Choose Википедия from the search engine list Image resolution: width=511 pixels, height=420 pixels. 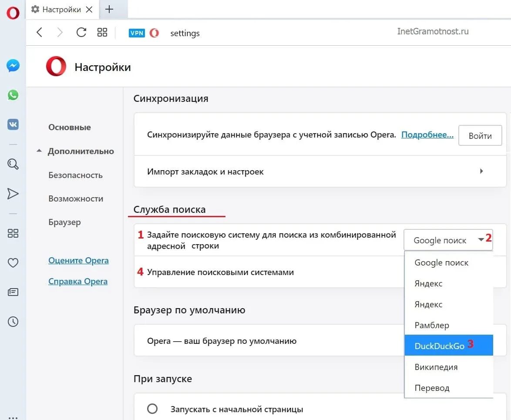coord(449,367)
